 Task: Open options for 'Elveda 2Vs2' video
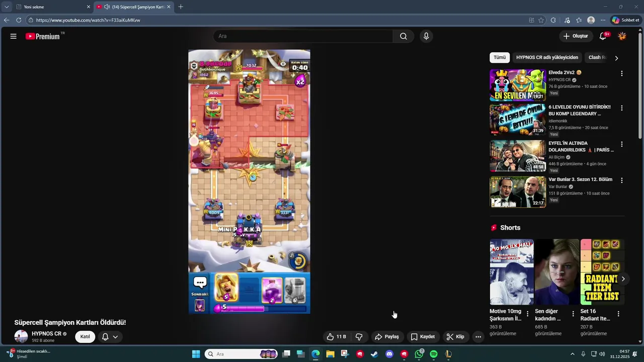(621, 73)
